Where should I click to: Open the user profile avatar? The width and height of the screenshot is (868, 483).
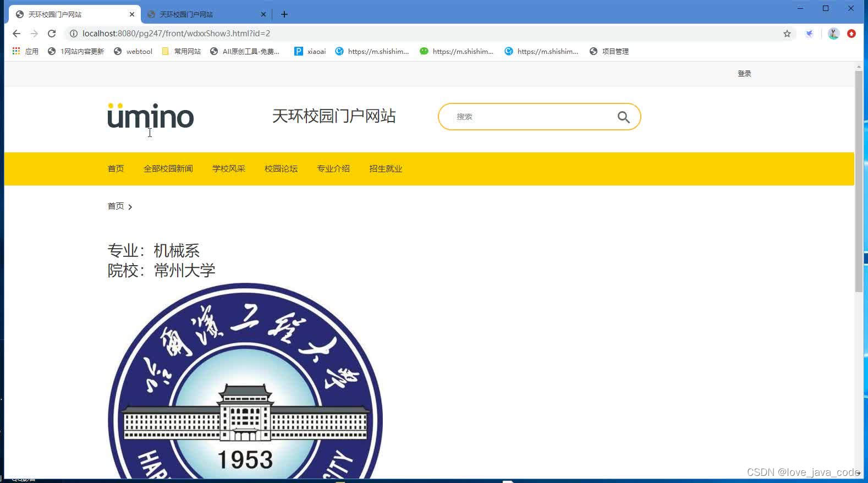tap(833, 34)
